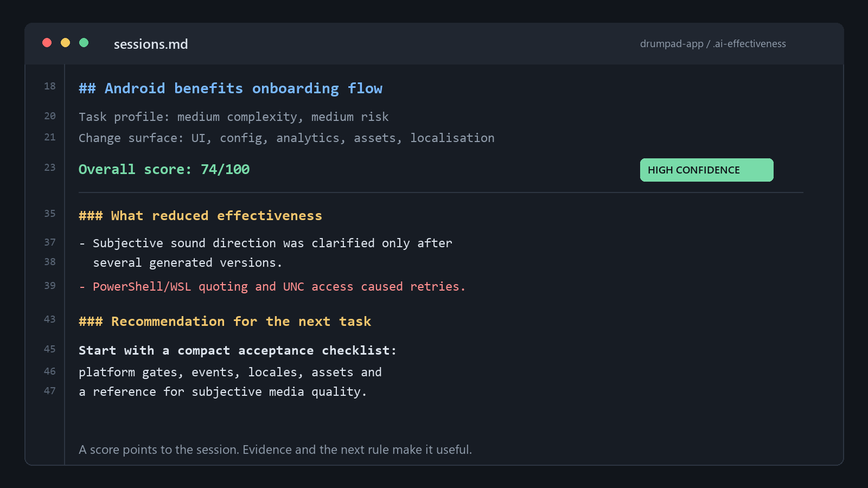The height and width of the screenshot is (488, 868).
Task: Click line number 47 in gutter
Action: [x=50, y=391]
